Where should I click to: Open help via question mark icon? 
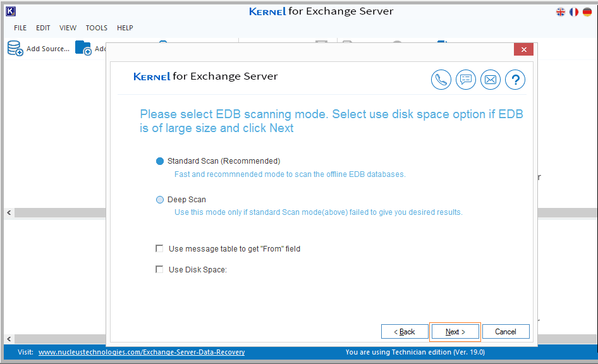point(515,80)
